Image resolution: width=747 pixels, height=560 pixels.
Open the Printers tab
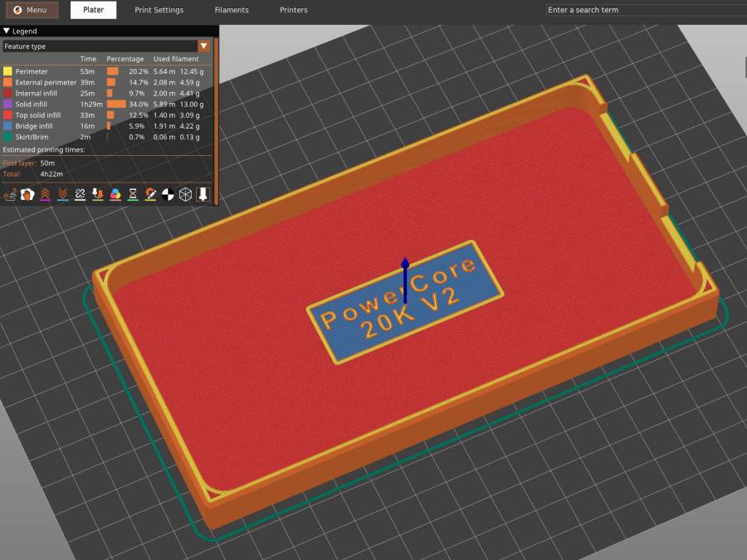pos(294,10)
